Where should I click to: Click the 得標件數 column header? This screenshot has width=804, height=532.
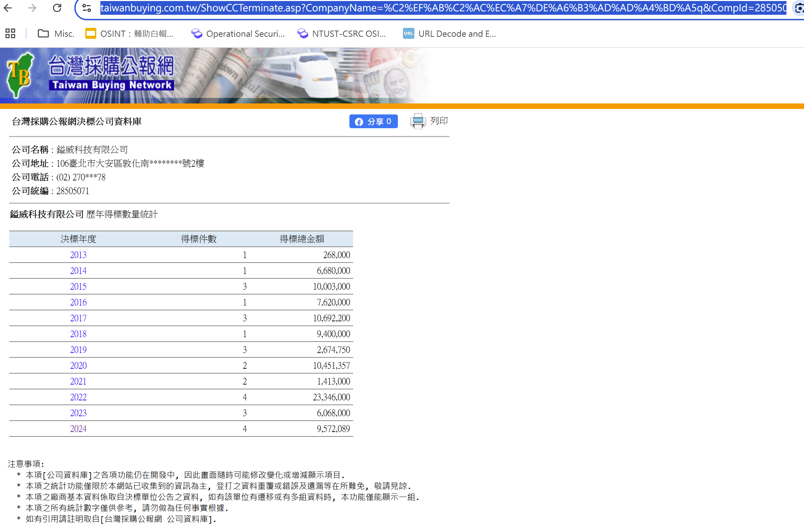pos(199,239)
